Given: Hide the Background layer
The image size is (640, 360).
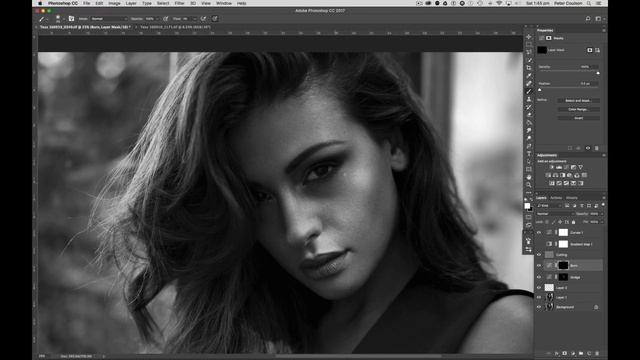Looking at the screenshot, I should pos(539,307).
